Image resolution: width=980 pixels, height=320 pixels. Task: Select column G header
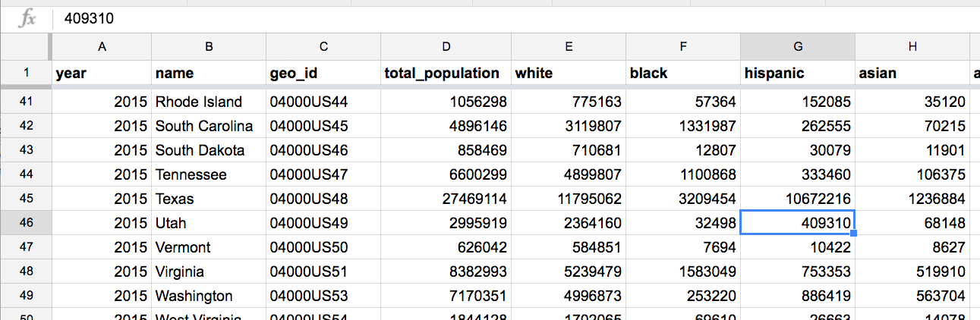(x=798, y=46)
